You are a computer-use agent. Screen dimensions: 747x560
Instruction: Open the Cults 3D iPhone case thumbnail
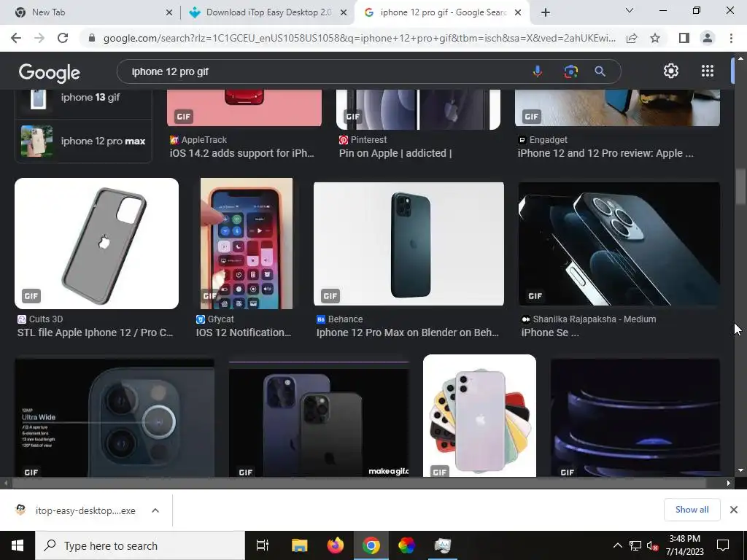click(x=97, y=244)
